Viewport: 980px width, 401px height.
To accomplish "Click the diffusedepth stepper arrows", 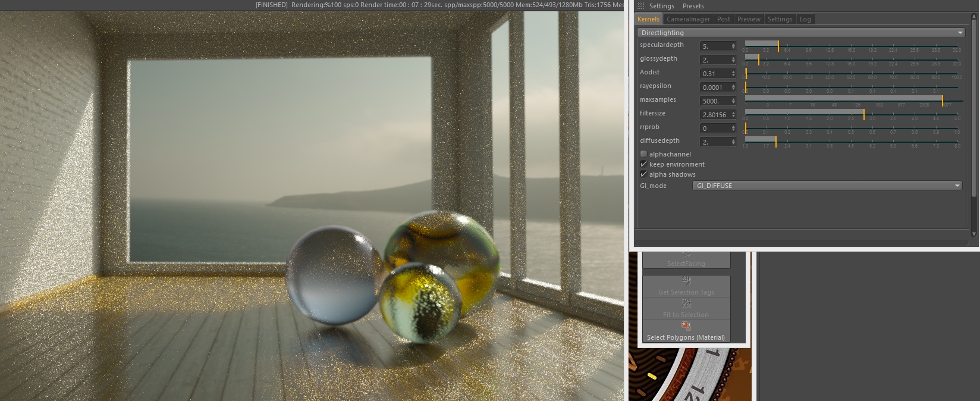I will 733,142.
